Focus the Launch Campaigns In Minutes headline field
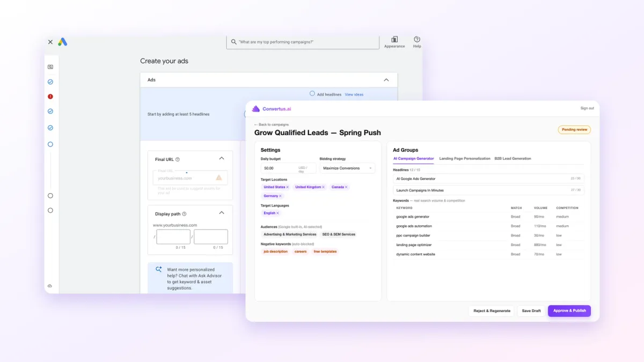This screenshot has width=644, height=362. tap(488, 190)
